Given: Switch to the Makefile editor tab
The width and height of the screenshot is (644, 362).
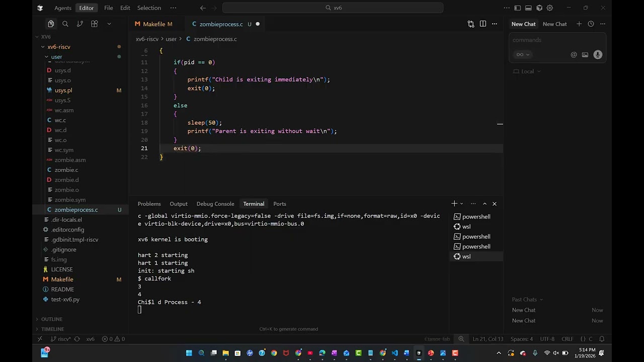Looking at the screenshot, I should pyautogui.click(x=153, y=24).
